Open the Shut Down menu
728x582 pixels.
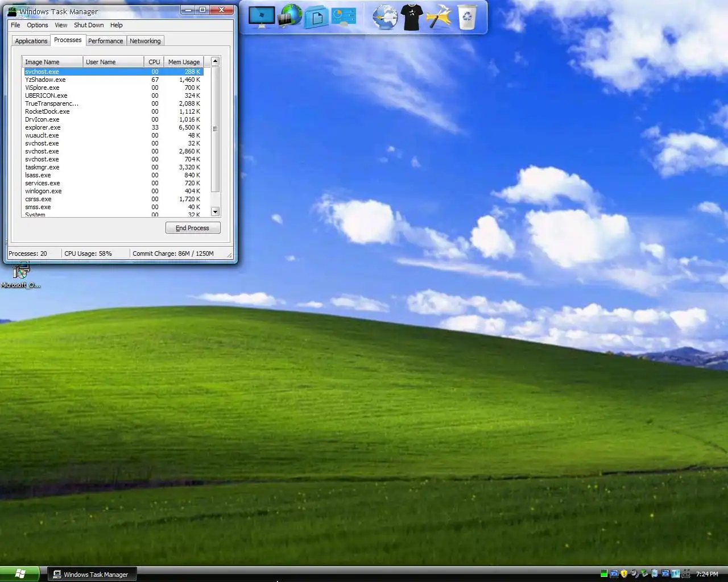89,25
